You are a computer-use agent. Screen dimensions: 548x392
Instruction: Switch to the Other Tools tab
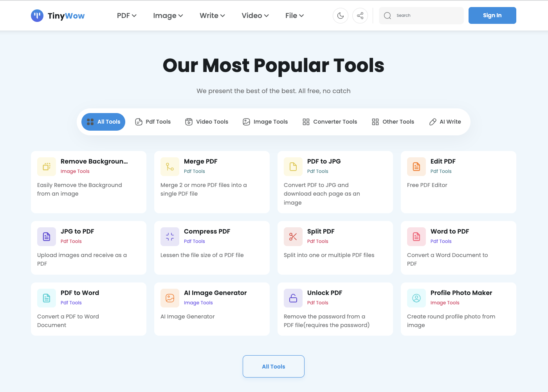pos(393,122)
